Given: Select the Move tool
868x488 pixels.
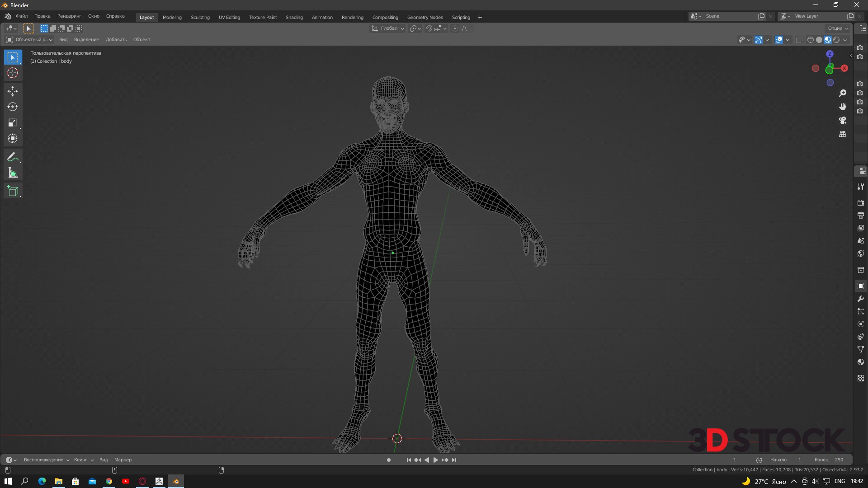Looking at the screenshot, I should click(x=13, y=91).
